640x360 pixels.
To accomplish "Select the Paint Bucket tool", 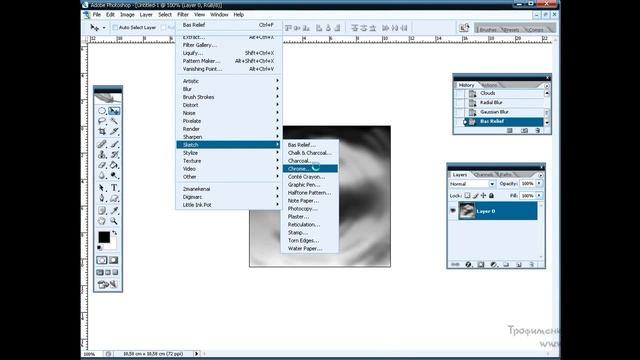I will (114, 165).
